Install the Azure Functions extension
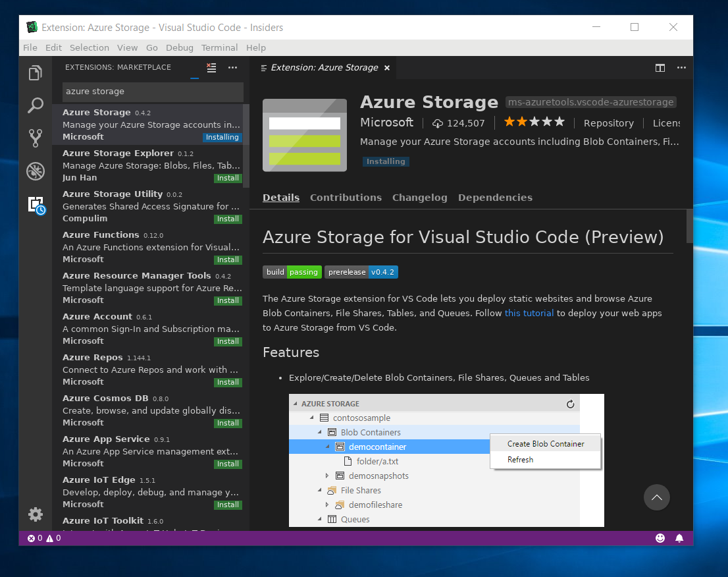 (x=228, y=260)
